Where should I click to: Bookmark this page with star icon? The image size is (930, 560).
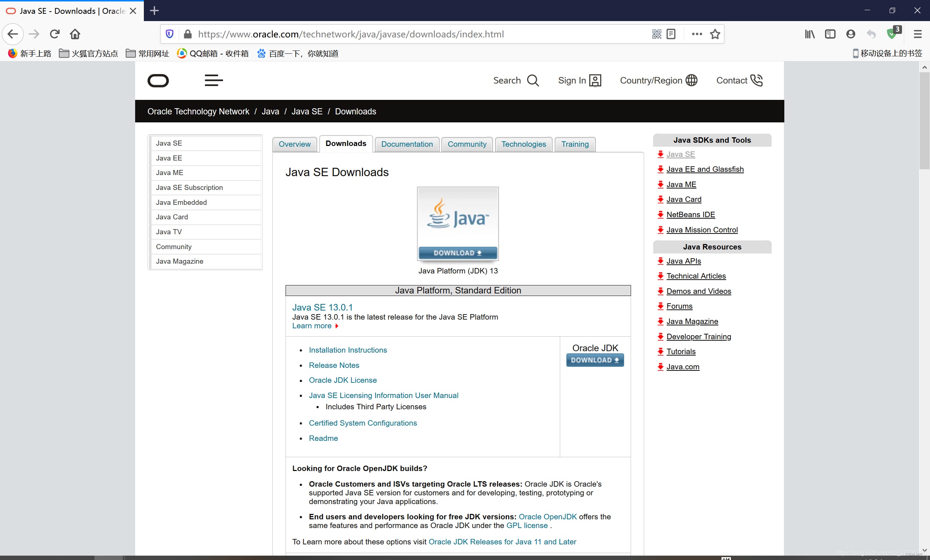coord(715,34)
